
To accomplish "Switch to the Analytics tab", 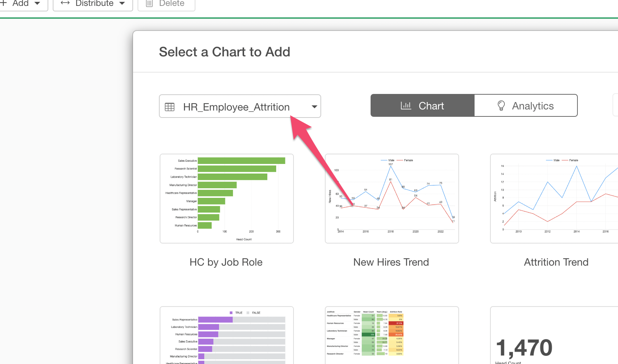I will click(x=526, y=106).
